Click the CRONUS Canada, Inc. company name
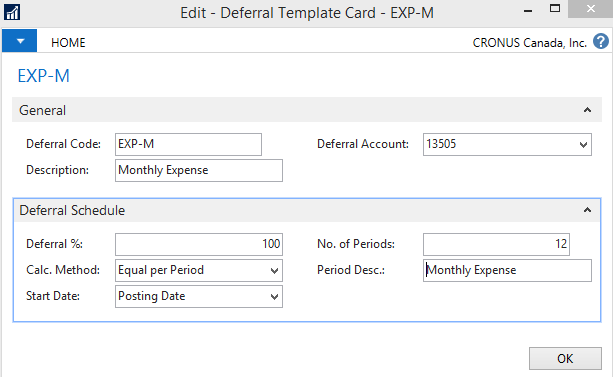The width and height of the screenshot is (613, 377). 529,43
